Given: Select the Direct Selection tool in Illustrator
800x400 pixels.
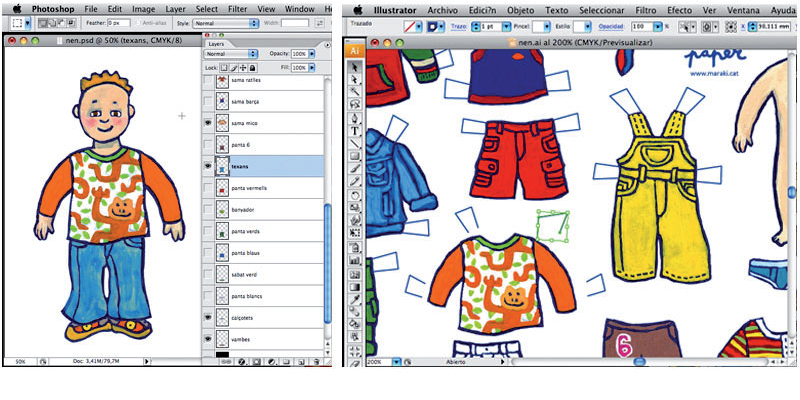Looking at the screenshot, I should click(355, 80).
